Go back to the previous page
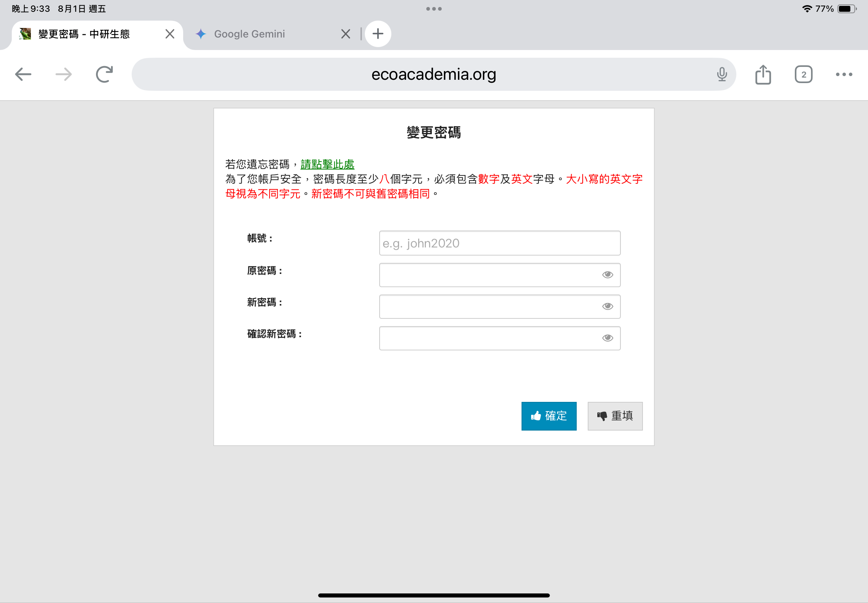868x603 pixels. 23,74
